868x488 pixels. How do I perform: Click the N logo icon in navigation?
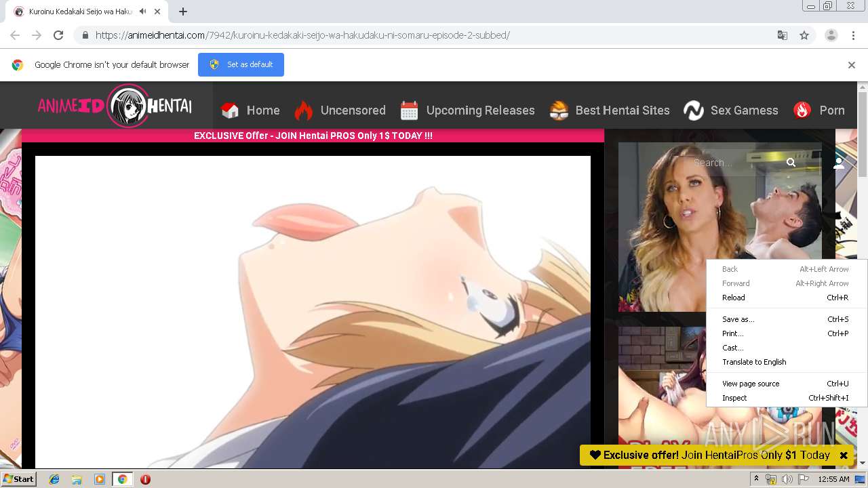pyautogui.click(x=694, y=110)
